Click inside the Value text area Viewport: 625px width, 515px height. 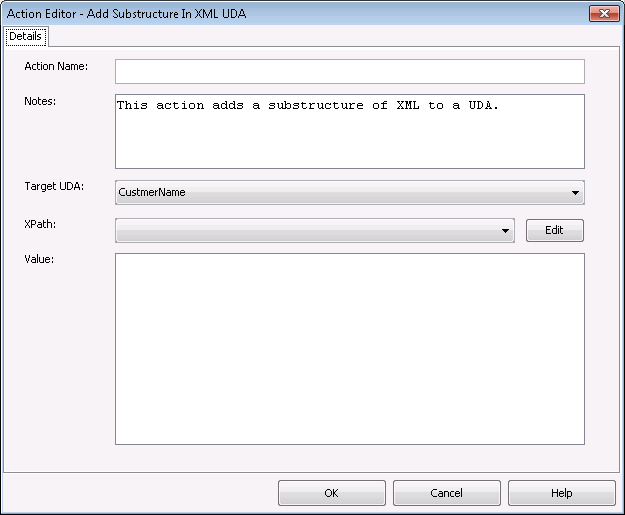(350, 349)
